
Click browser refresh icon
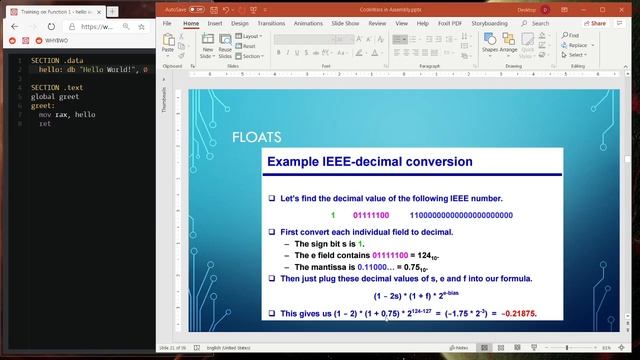pyautogui.click(x=51, y=27)
